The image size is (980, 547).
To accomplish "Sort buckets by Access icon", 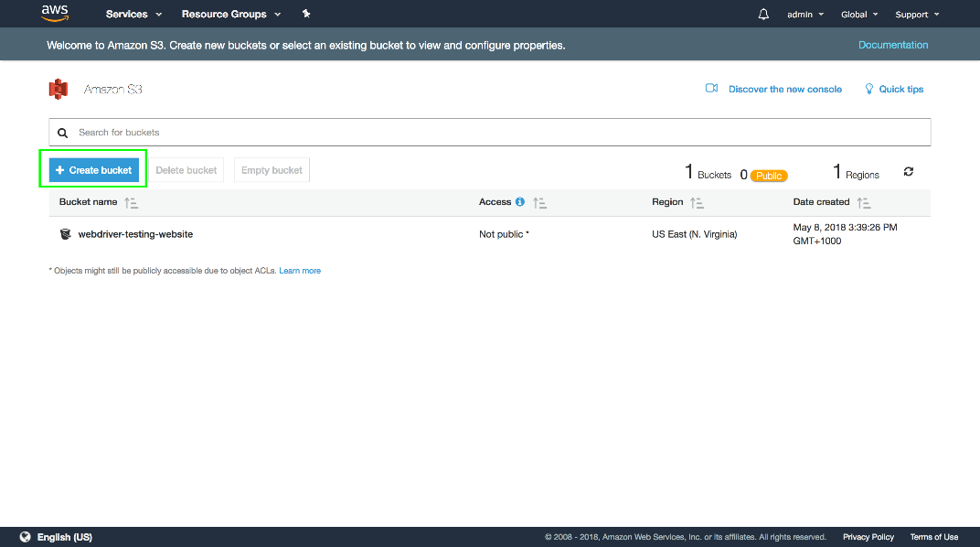I will [x=539, y=202].
